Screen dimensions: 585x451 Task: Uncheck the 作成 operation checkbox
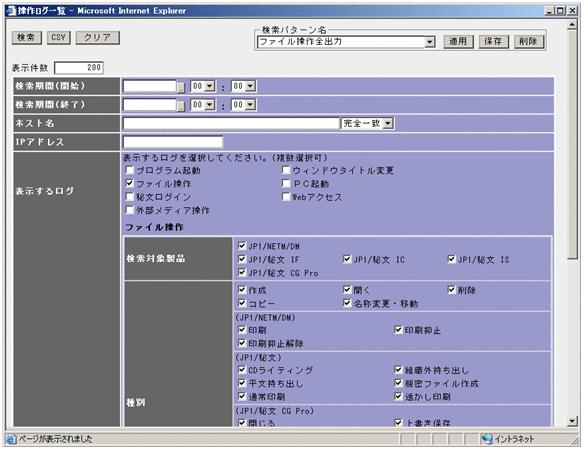click(x=242, y=290)
